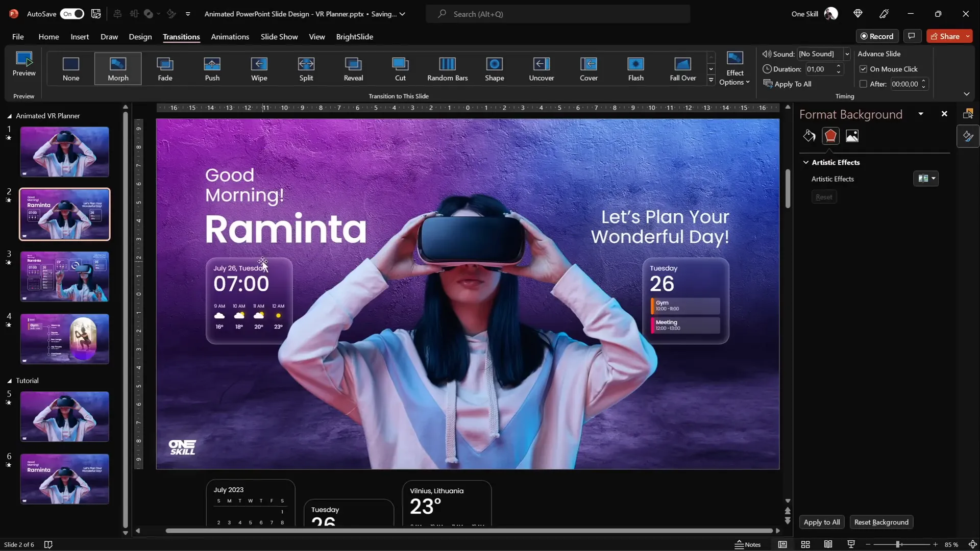This screenshot has height=551, width=980.
Task: Open the Effects pentagon tab
Action: tap(830, 136)
